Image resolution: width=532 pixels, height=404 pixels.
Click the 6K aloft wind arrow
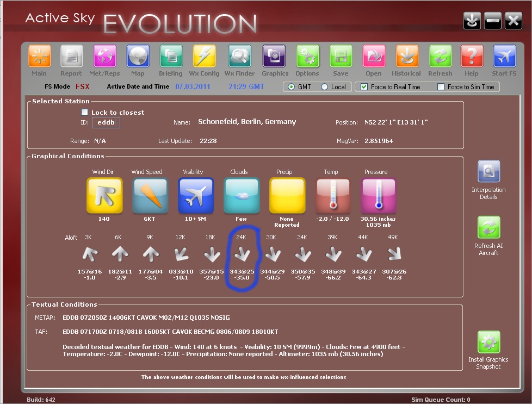pyautogui.click(x=120, y=254)
